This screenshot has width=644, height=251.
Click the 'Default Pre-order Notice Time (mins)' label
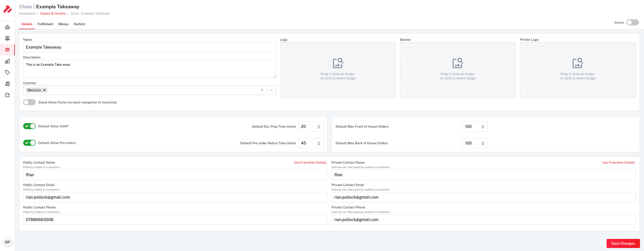pyautogui.click(x=268, y=143)
